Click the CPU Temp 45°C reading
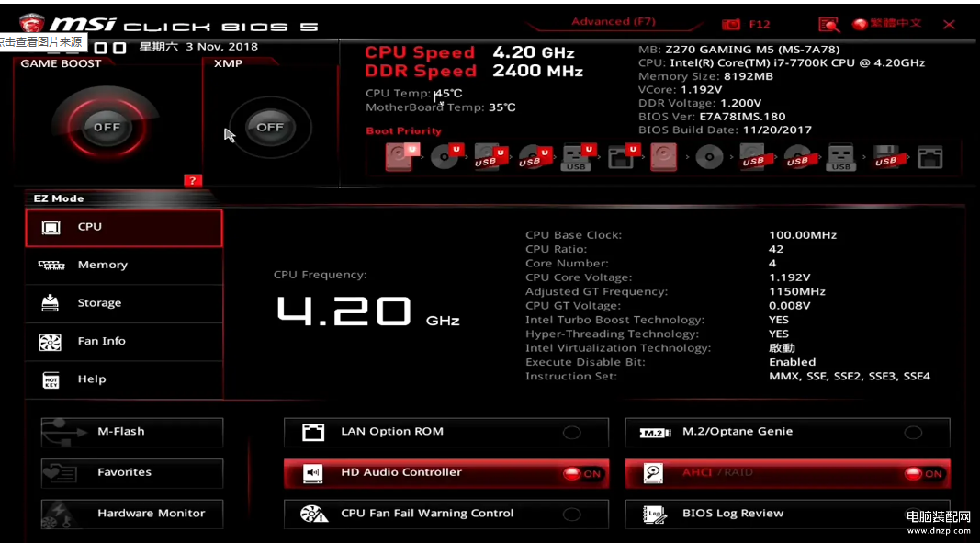 (x=414, y=94)
